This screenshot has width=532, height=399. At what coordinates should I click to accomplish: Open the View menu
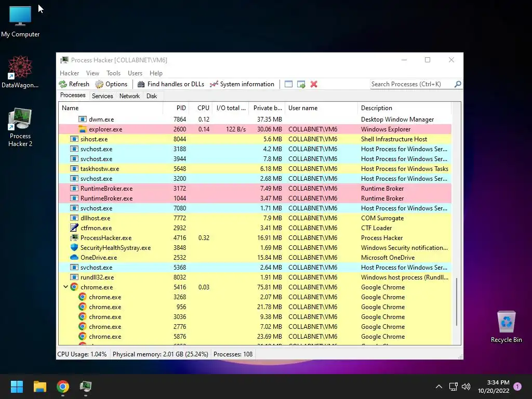[x=92, y=73]
